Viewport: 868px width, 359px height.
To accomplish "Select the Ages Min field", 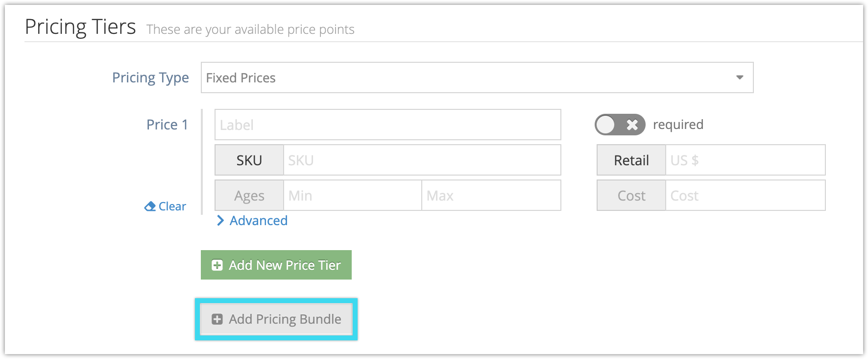I will (x=353, y=195).
